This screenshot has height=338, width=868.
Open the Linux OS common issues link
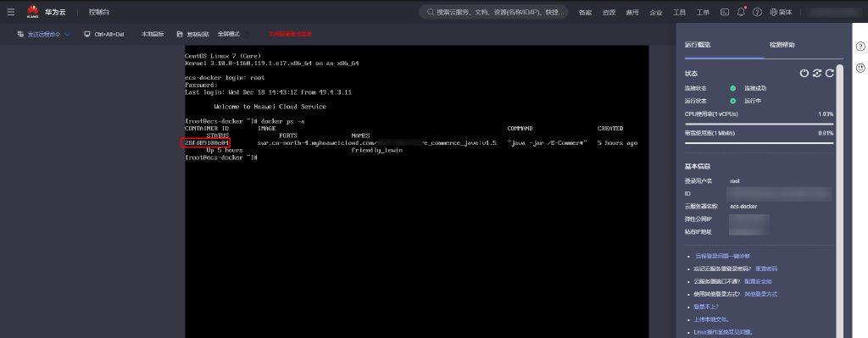723,332
